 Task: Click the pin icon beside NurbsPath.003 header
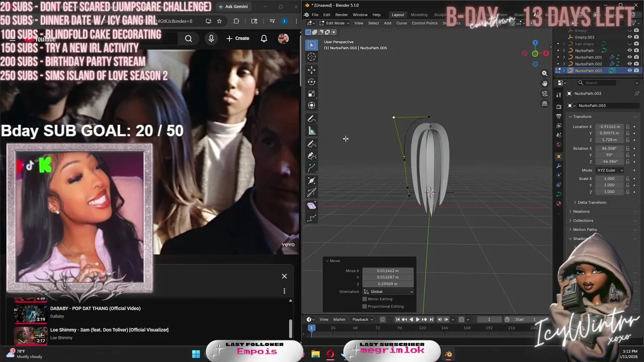[636, 94]
